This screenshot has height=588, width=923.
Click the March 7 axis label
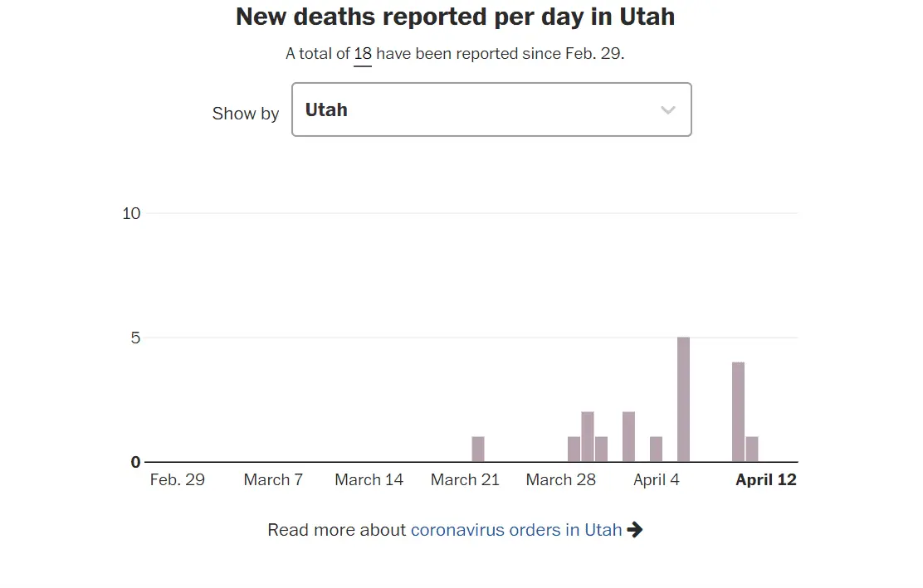pyautogui.click(x=273, y=480)
